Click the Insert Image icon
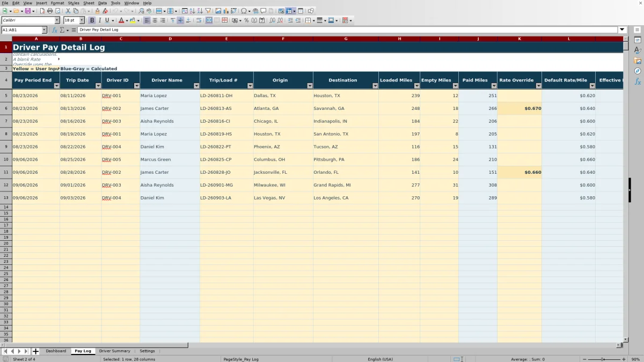The height and width of the screenshot is (362, 644). (x=218, y=11)
